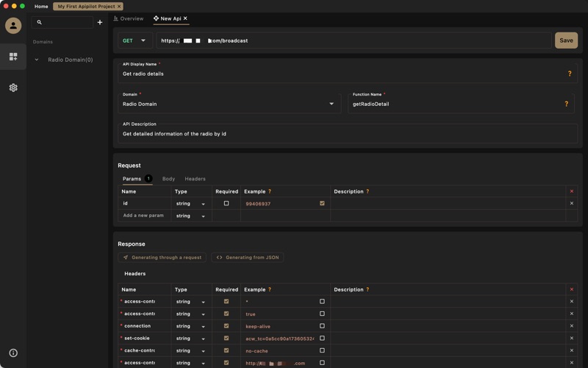
Task: Uncheck Required for set-cookie header
Action: (x=226, y=338)
